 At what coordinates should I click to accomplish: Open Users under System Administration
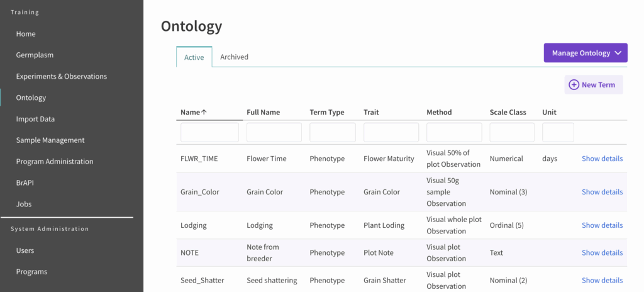pos(25,250)
